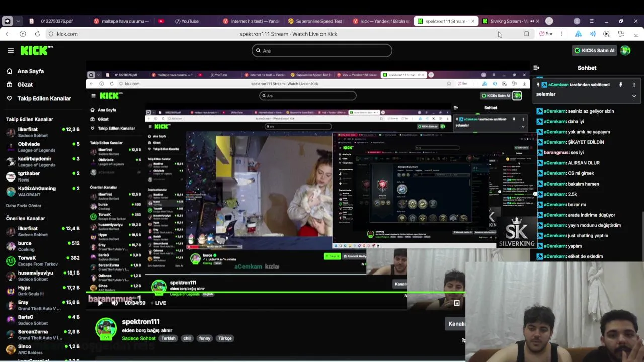The image size is (644, 362).
Task: Click the Ana Sayfa home icon in main sidebar
Action: click(9, 71)
